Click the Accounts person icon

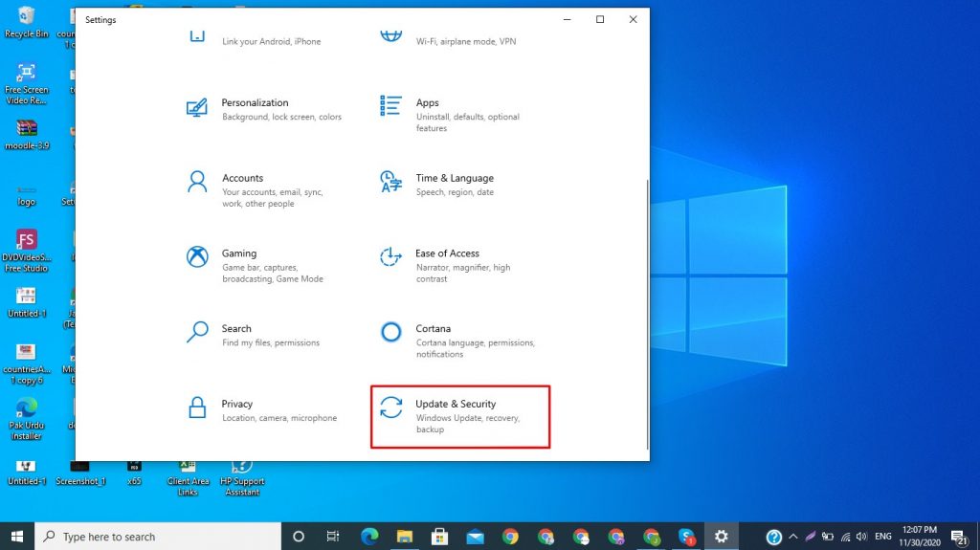(x=197, y=181)
